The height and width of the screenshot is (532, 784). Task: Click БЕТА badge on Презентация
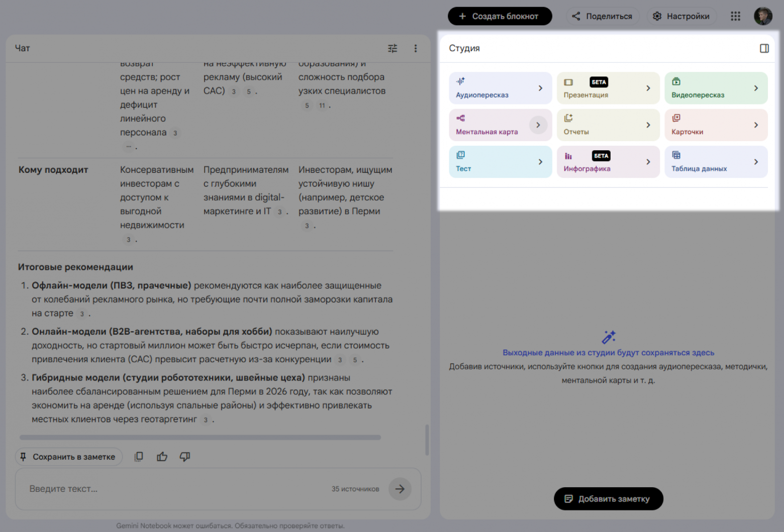tap(599, 82)
